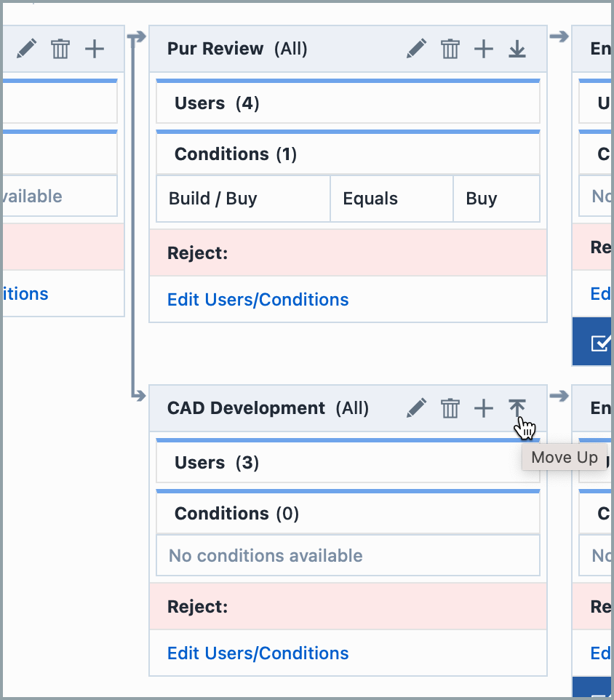Click the Move Down arrow on Pur Review
Screen dimensions: 614x700
coord(517,49)
